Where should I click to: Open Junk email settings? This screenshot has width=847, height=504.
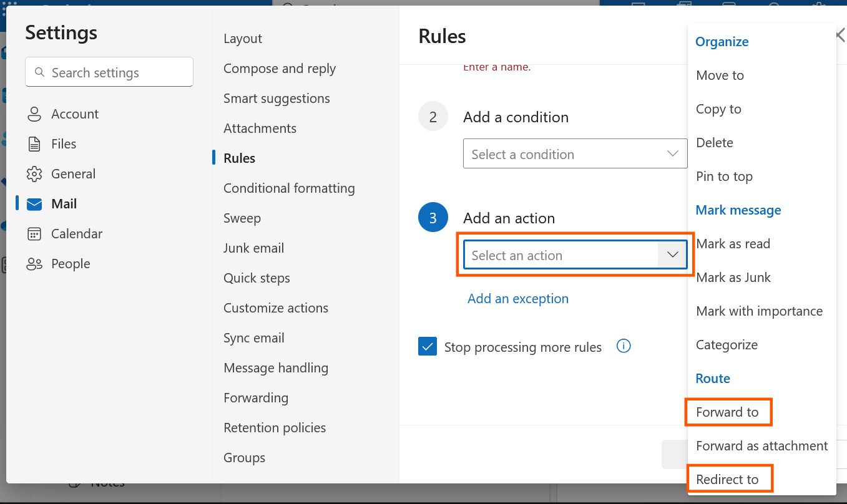pyautogui.click(x=253, y=248)
